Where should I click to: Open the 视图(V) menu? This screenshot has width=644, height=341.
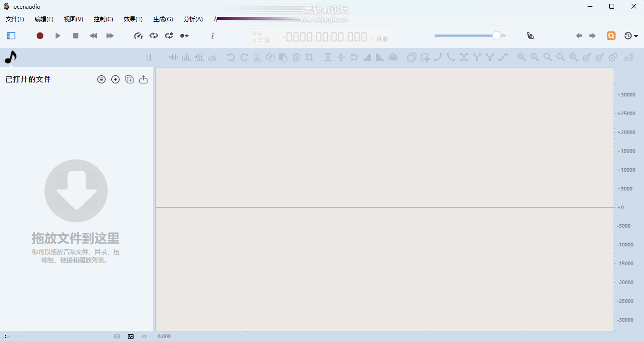(x=73, y=19)
